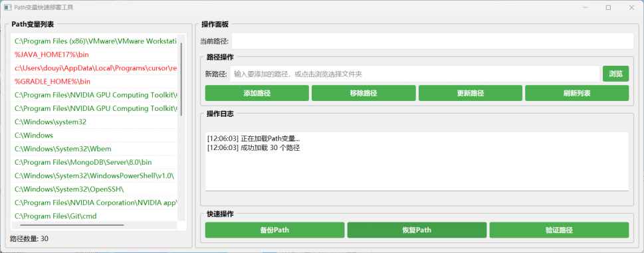Click the 验证路径 button
Viewport: 644px width, 253px height.
(x=559, y=230)
